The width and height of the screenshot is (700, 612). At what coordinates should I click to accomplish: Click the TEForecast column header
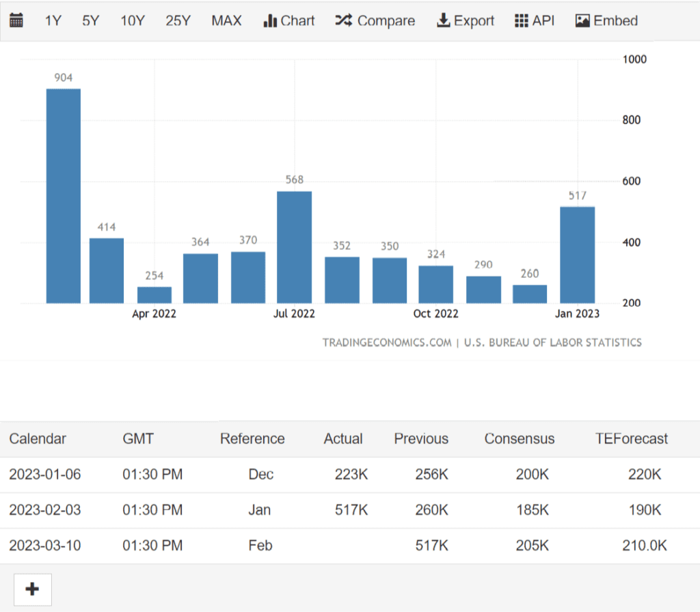point(631,439)
